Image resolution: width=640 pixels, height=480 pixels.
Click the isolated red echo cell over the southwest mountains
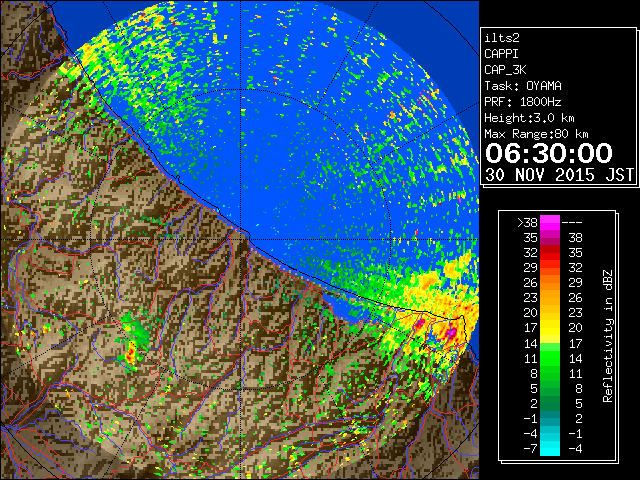click(131, 352)
